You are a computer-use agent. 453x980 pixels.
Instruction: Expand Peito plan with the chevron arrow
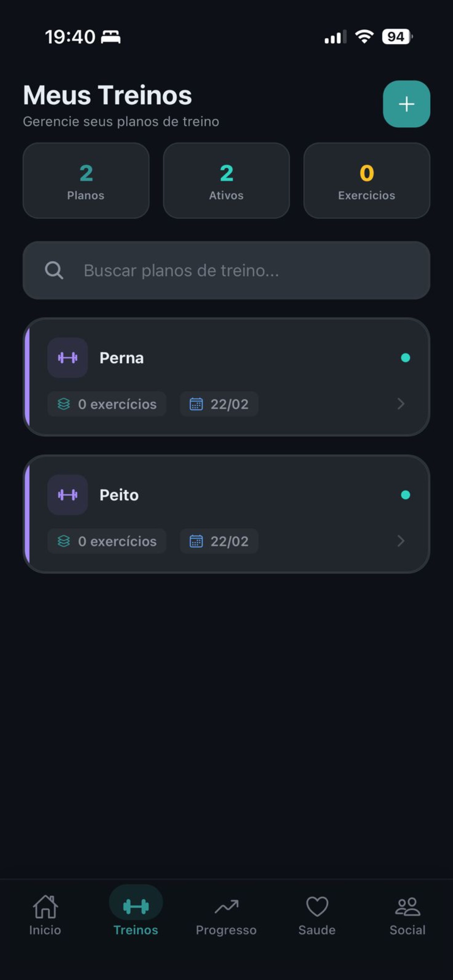(400, 540)
